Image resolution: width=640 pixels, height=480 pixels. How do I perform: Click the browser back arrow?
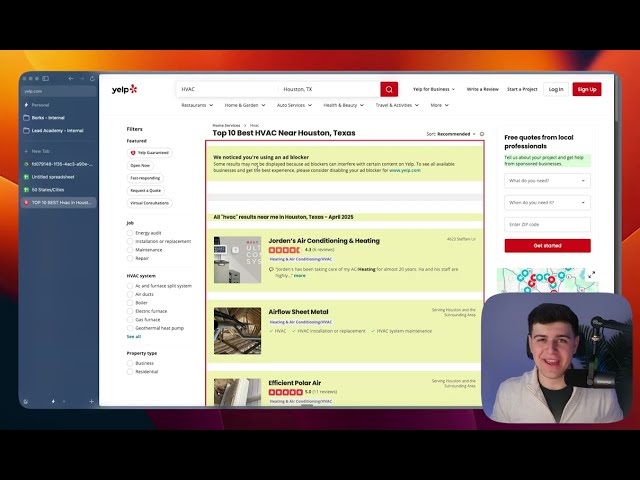click(71, 78)
